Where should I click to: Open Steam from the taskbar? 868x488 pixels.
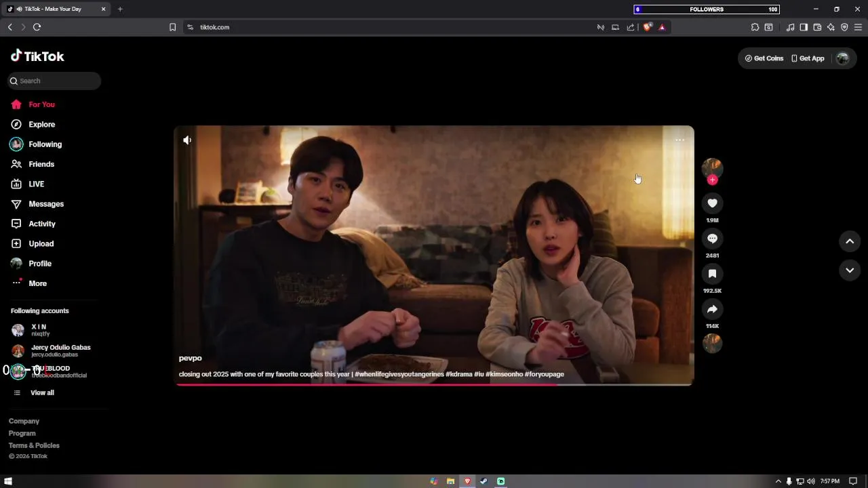pyautogui.click(x=484, y=481)
